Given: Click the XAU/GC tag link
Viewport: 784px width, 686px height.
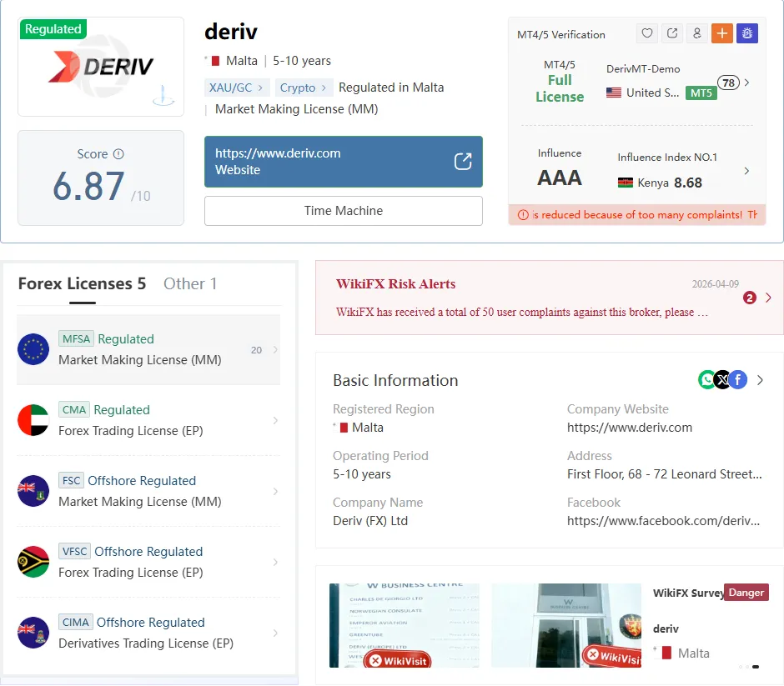Looking at the screenshot, I should [237, 88].
